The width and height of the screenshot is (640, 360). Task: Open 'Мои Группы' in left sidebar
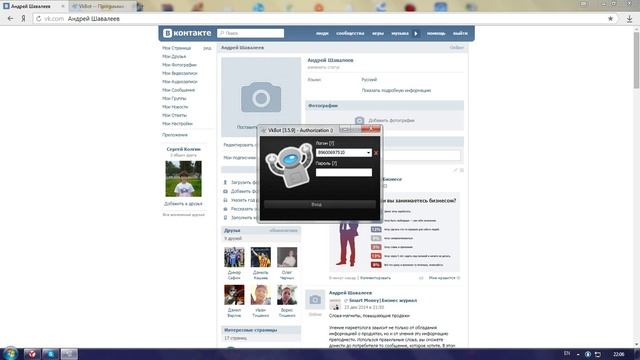coord(174,98)
